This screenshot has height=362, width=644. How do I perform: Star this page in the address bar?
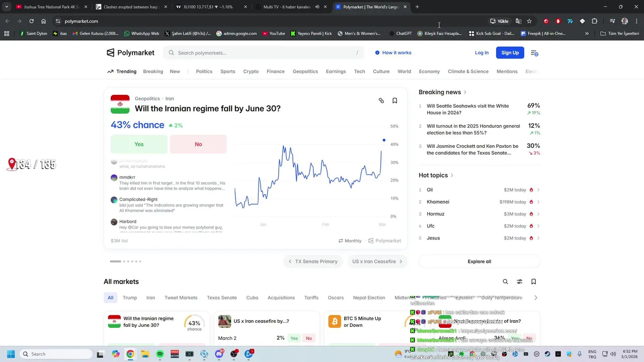[x=529, y=21]
